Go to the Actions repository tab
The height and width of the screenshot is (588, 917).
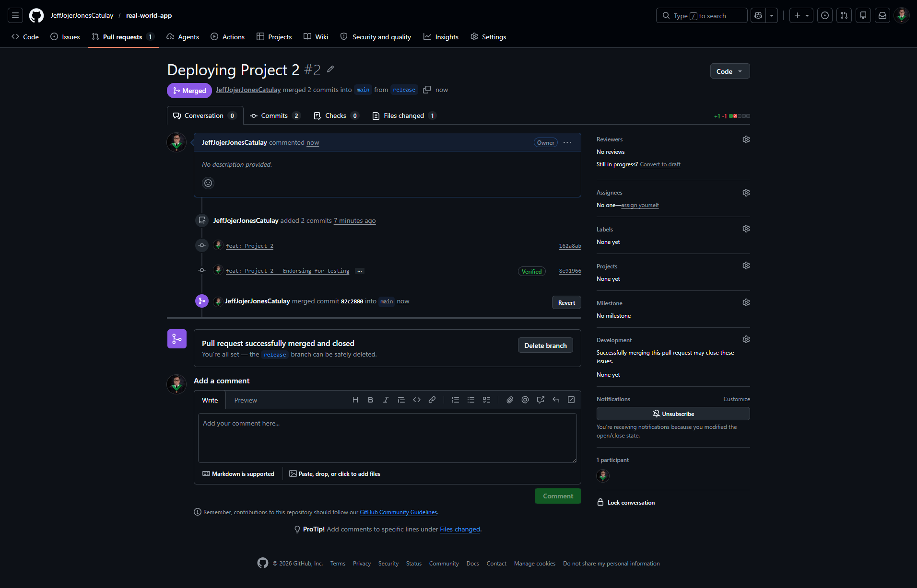click(228, 37)
